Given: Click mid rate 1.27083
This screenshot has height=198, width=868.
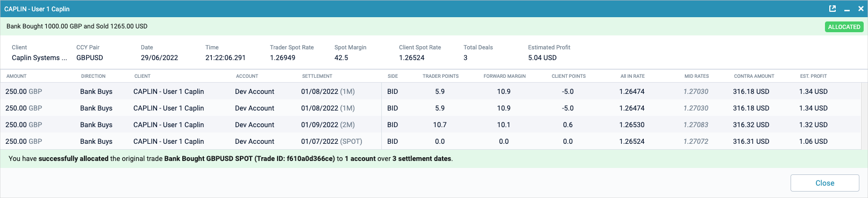Looking at the screenshot, I should [696, 124].
